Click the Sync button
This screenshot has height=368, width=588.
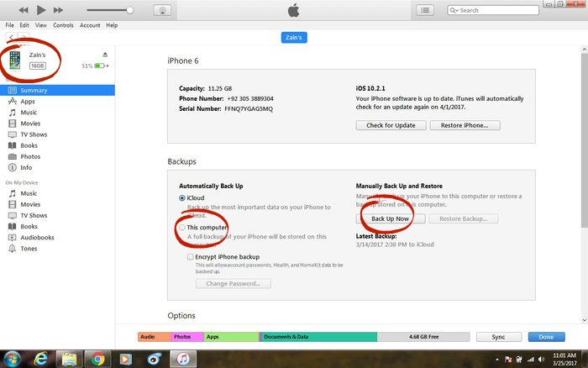(498, 337)
